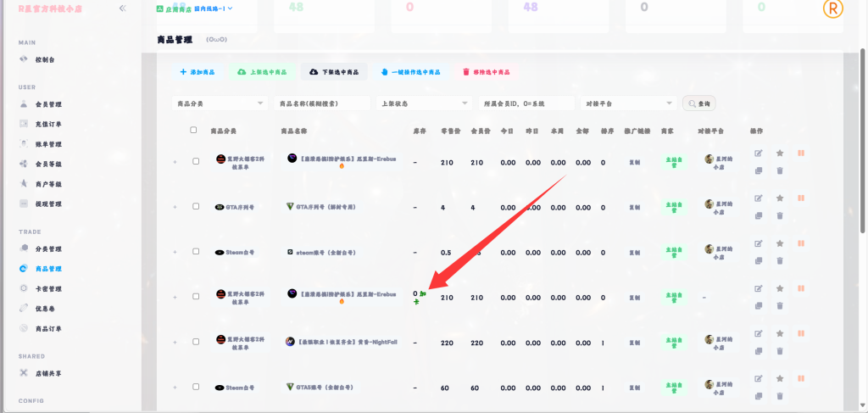Click the star icon in the GTA序列号 row
Image resolution: width=868 pixels, height=413 pixels.
[779, 198]
